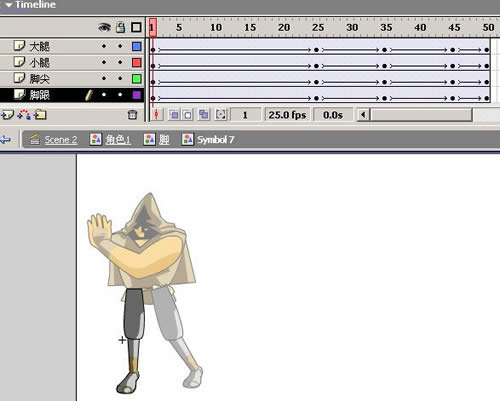Viewport: 500px width, 401px height.
Task: Click the Insert Layer icon
Action: [7, 115]
